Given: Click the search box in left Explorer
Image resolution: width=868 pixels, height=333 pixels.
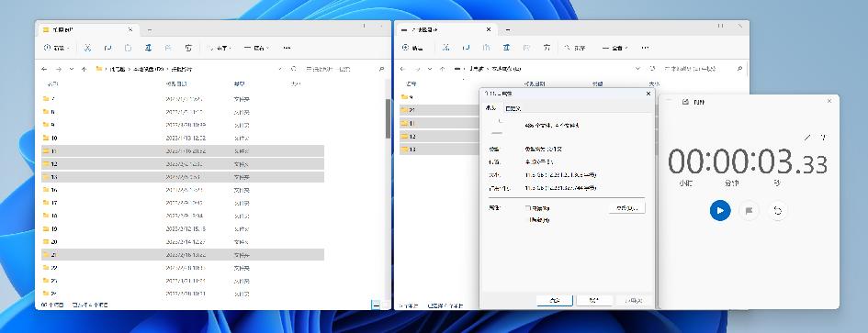Looking at the screenshot, I should pos(344,69).
